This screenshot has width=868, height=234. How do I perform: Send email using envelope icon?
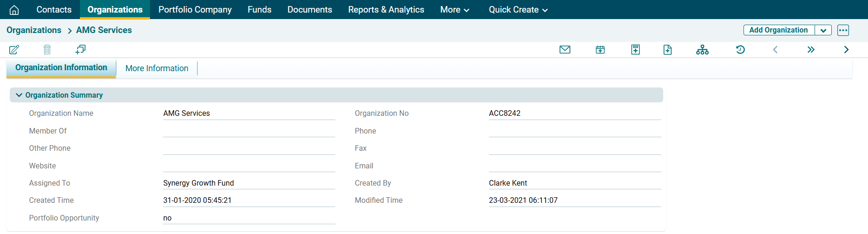pyautogui.click(x=565, y=50)
